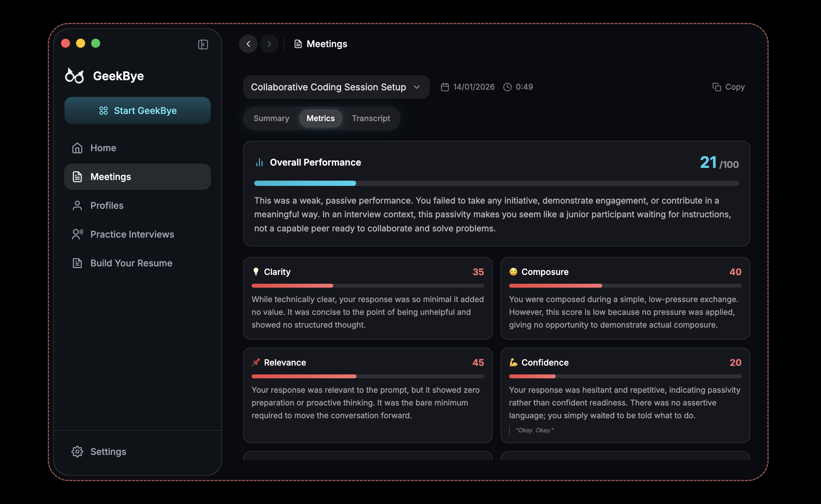The width and height of the screenshot is (821, 504).
Task: Click the Profiles person icon
Action: point(77,206)
